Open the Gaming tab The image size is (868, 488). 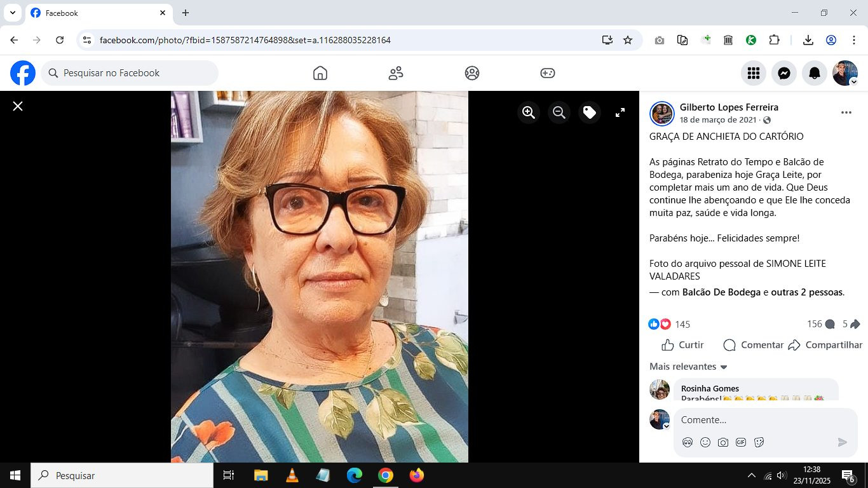pyautogui.click(x=548, y=73)
